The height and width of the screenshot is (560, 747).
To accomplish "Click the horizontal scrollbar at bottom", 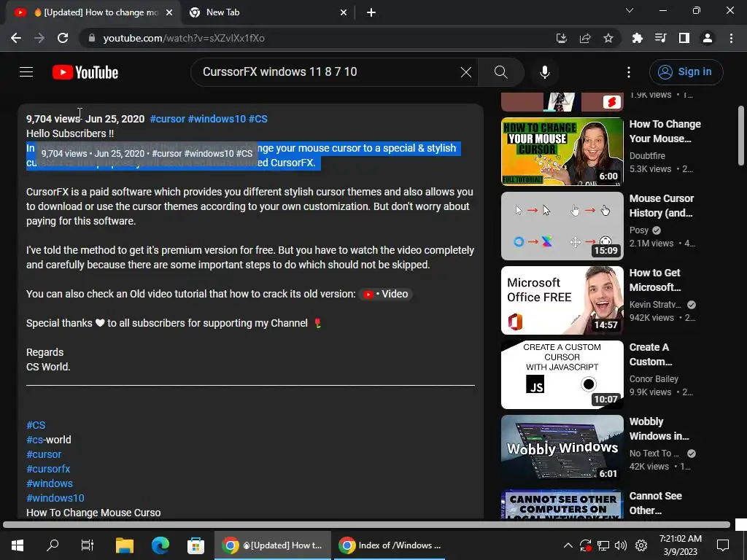I will coord(366,525).
